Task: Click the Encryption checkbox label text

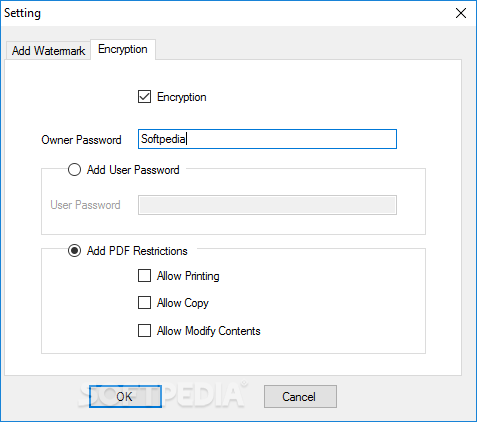Action: (x=182, y=97)
